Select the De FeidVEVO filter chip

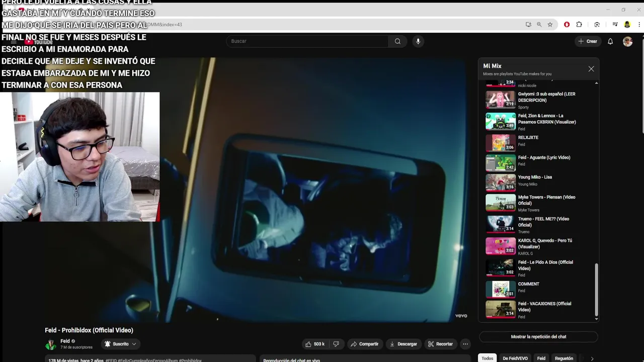515,358
